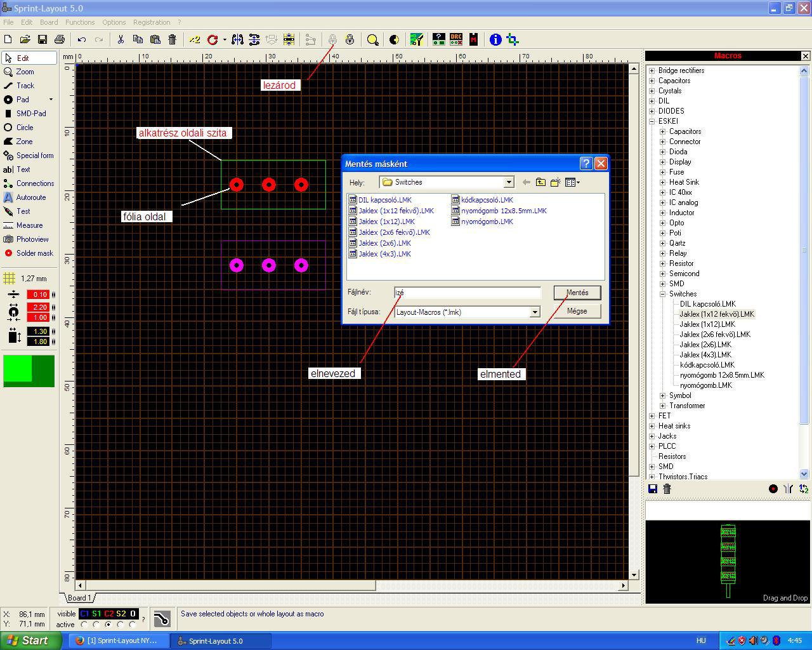812x650 pixels.
Task: Switch to the Board 1 tab
Action: pos(79,598)
